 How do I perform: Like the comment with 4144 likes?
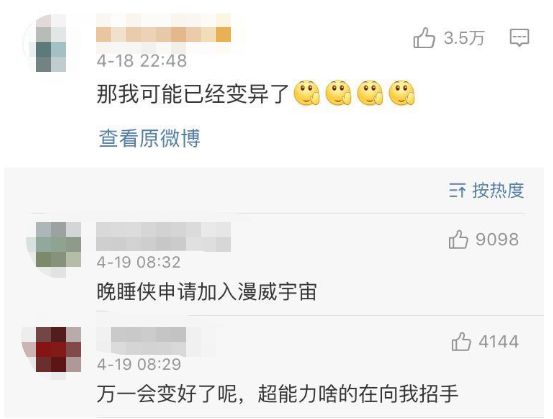tap(461, 341)
